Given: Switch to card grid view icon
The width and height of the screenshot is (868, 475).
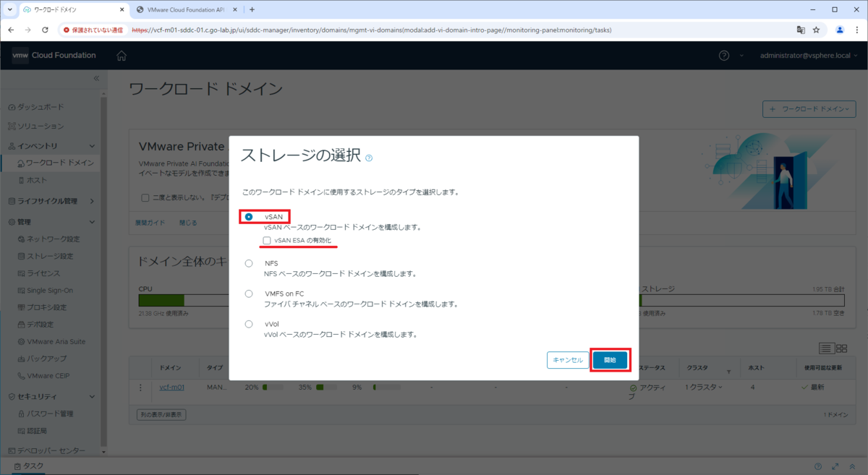Looking at the screenshot, I should 841,348.
